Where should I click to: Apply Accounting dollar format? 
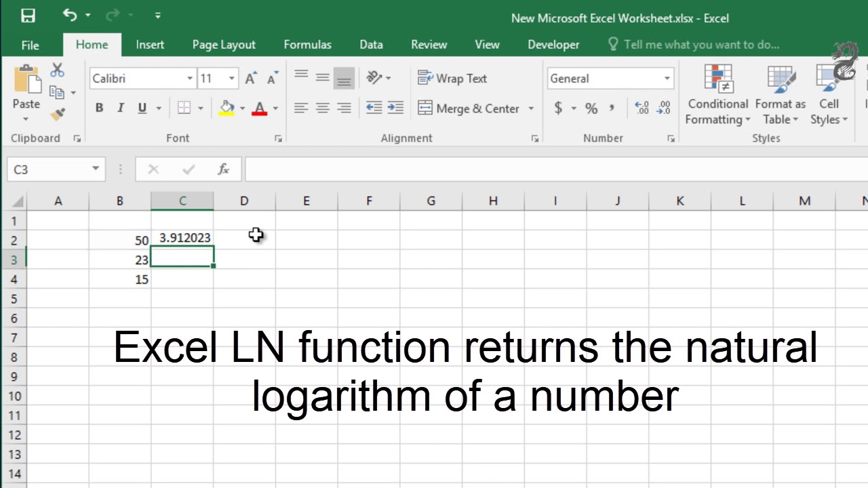pos(558,108)
